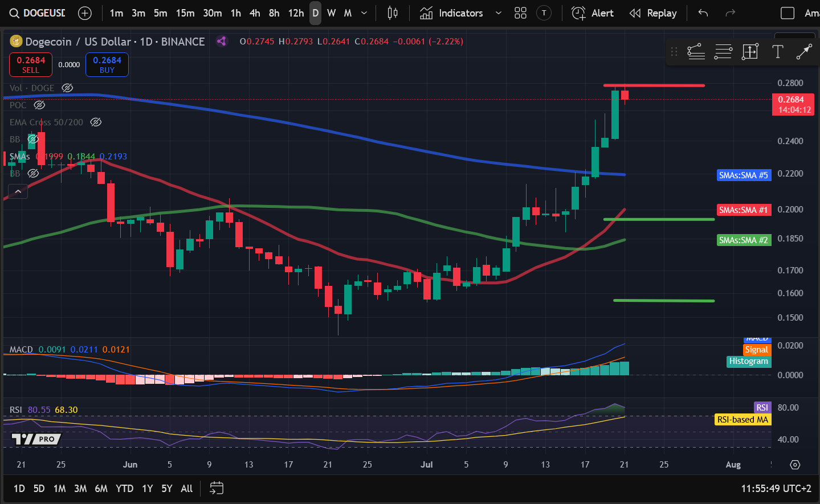The width and height of the screenshot is (820, 504).
Task: Click the 0.2684 BUY button
Action: point(107,64)
